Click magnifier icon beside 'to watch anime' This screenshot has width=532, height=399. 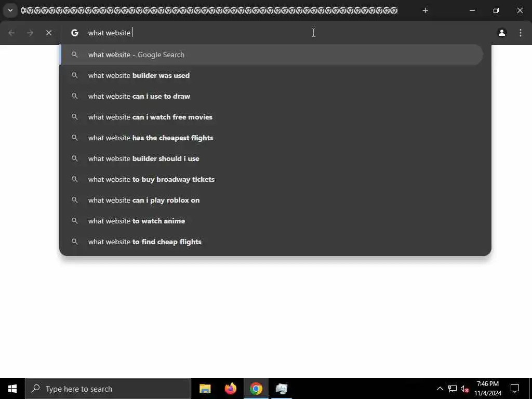coord(75,221)
